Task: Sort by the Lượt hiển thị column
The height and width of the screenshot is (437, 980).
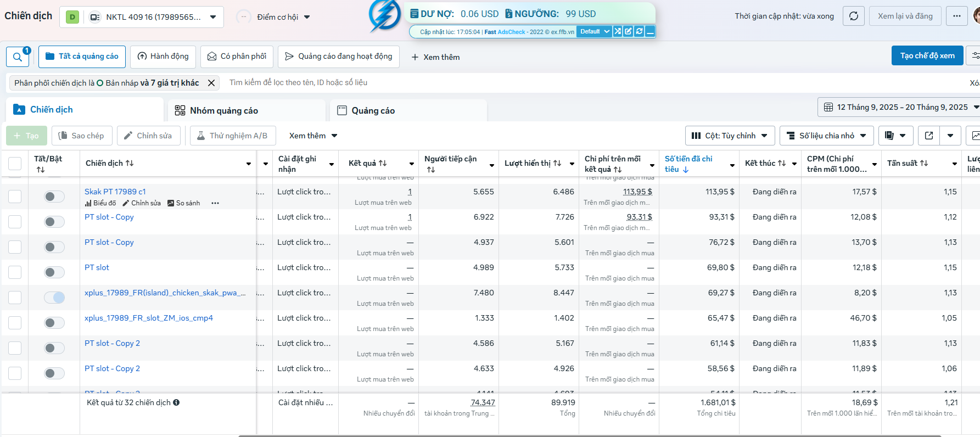Action: [557, 163]
